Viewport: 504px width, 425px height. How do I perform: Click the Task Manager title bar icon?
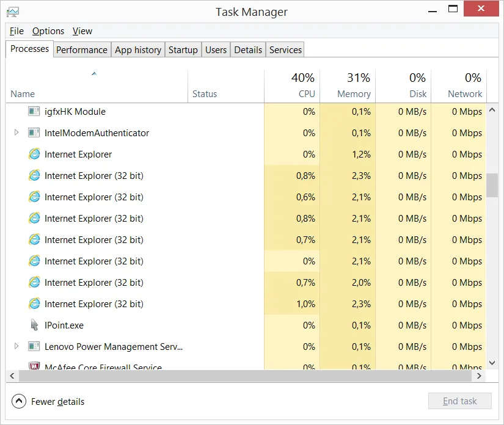click(13, 12)
